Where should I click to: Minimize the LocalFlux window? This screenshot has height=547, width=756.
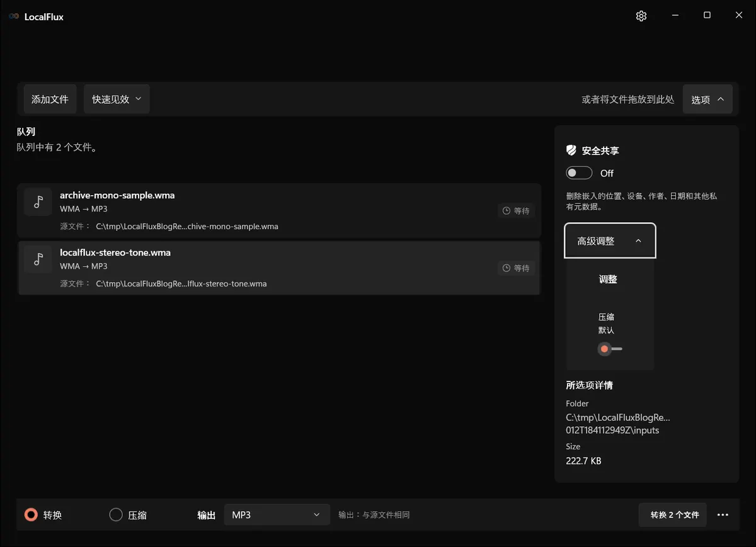675,16
